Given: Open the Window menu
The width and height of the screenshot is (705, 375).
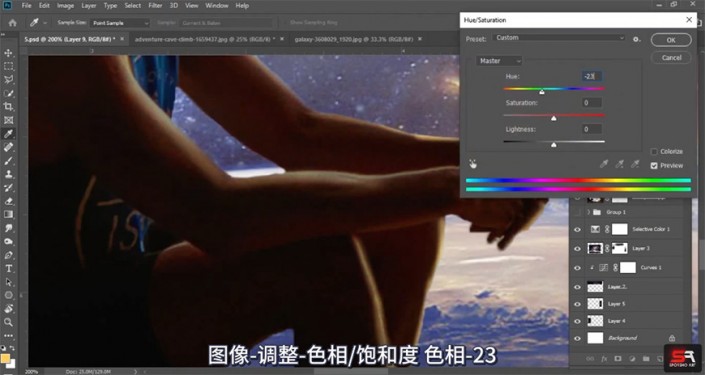Looking at the screenshot, I should click(x=216, y=6).
